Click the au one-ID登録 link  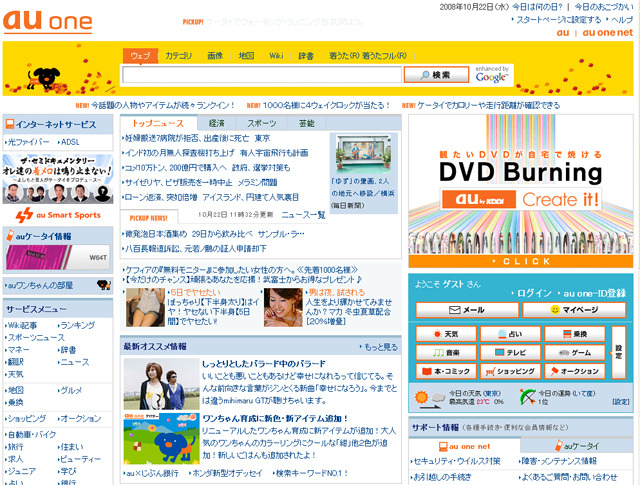click(595, 293)
